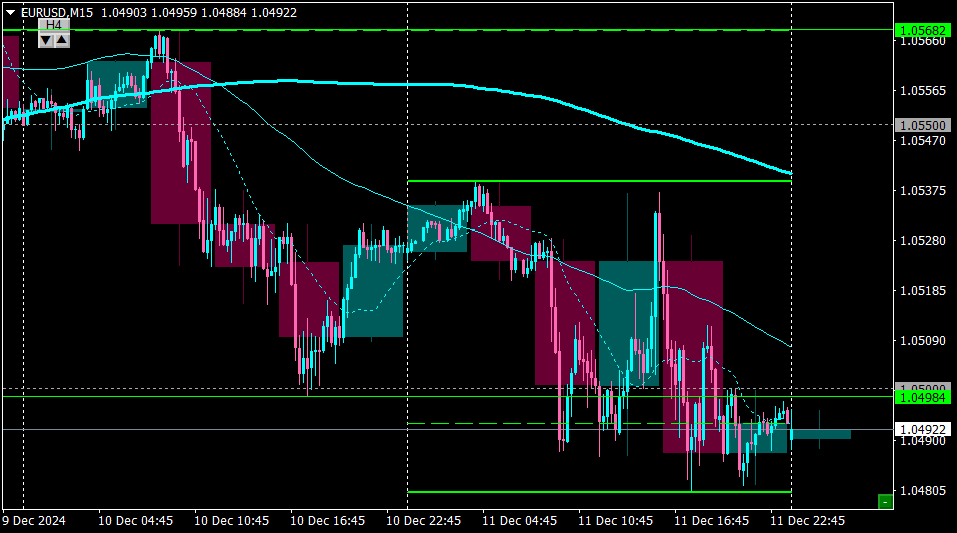This screenshot has height=533, width=957.
Task: Click the 11 Dec 16:45 time label
Action: pyautogui.click(x=711, y=521)
